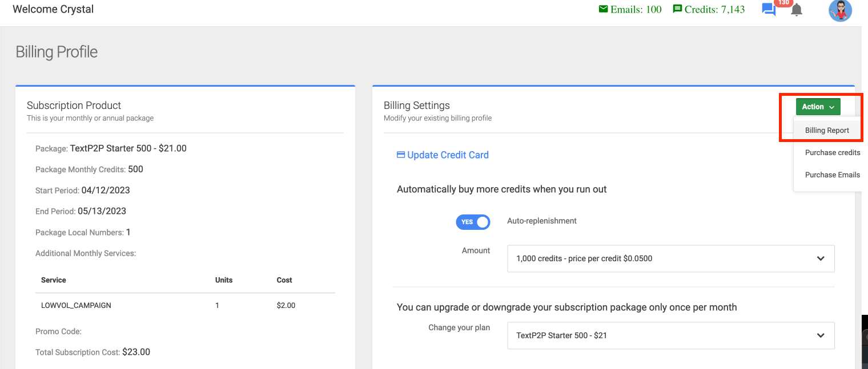Image resolution: width=868 pixels, height=369 pixels.
Task: Open the Update Credit Card link
Action: point(443,155)
